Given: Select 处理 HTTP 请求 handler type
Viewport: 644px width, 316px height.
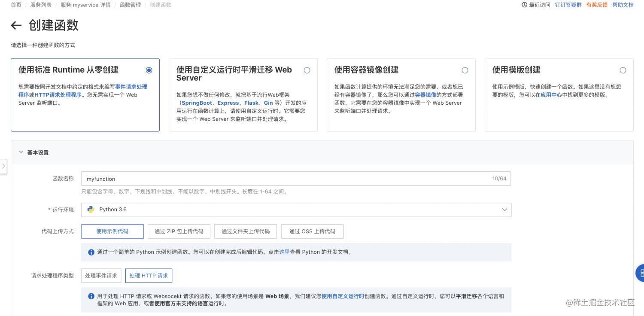Looking at the screenshot, I should 149,276.
